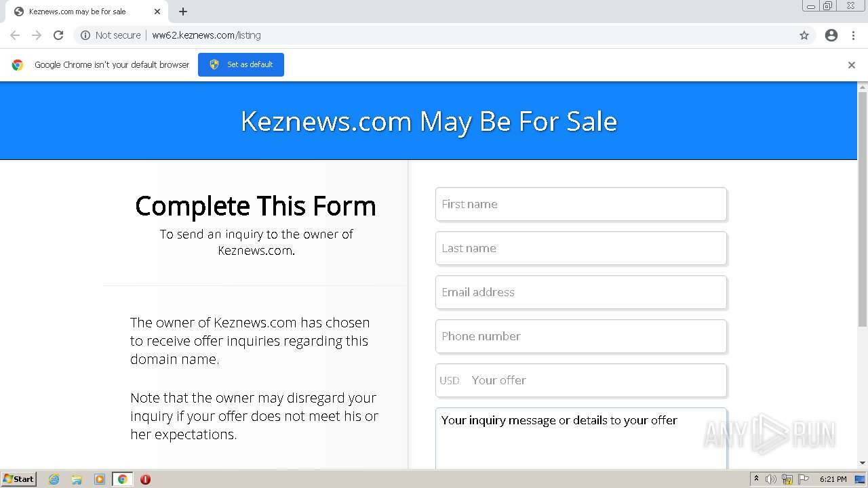Screen dimensions: 868x488
Task: Open the Chrome profile account icon
Action: coord(831,35)
